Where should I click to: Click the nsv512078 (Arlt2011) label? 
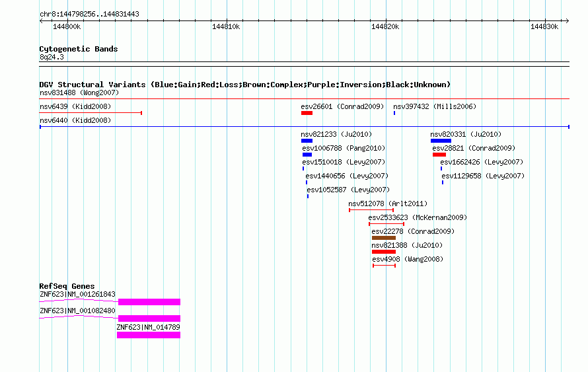388,204
